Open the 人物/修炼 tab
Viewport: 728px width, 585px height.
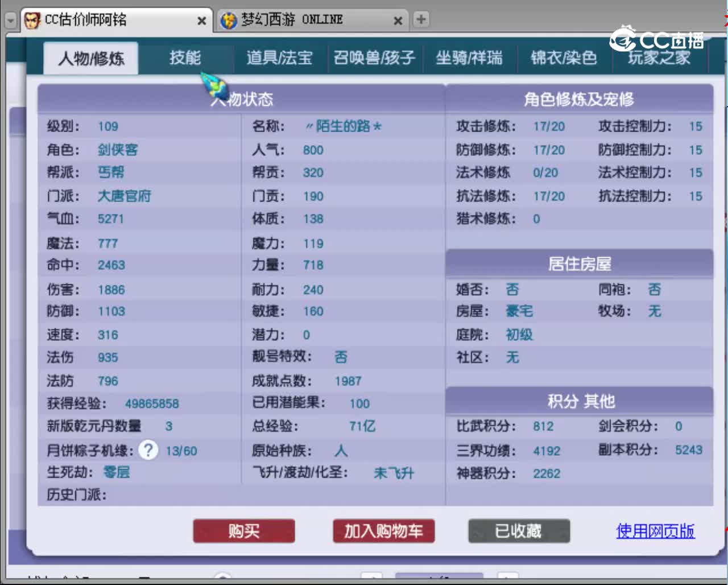[x=91, y=58]
